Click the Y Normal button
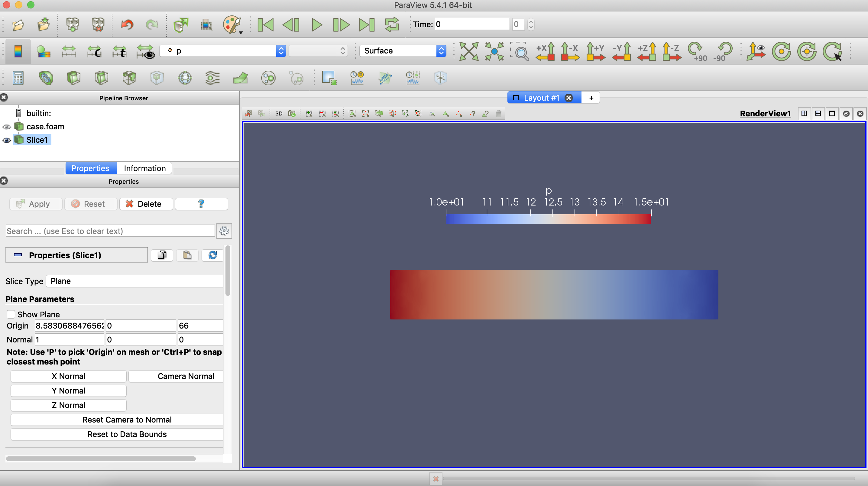Image resolution: width=868 pixels, height=486 pixels. (68, 390)
